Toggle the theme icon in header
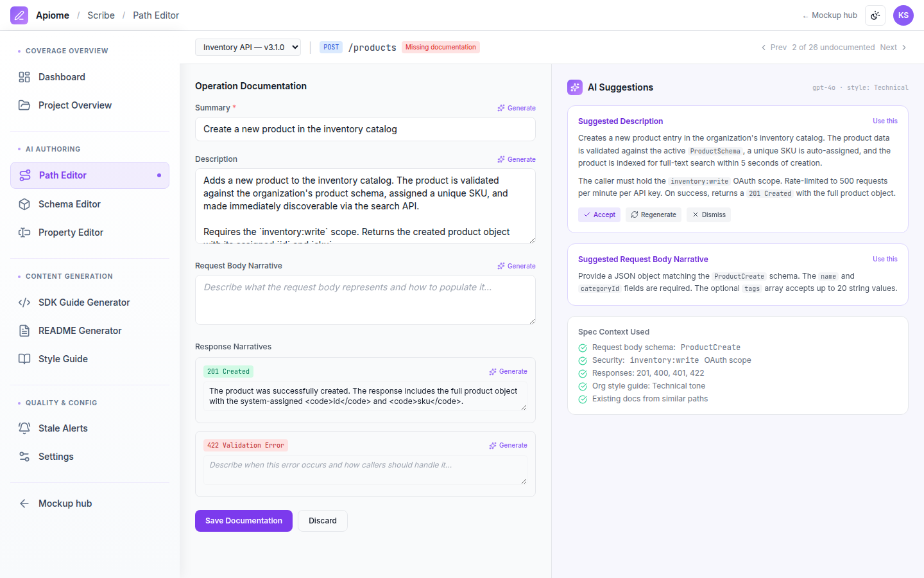 (x=875, y=15)
